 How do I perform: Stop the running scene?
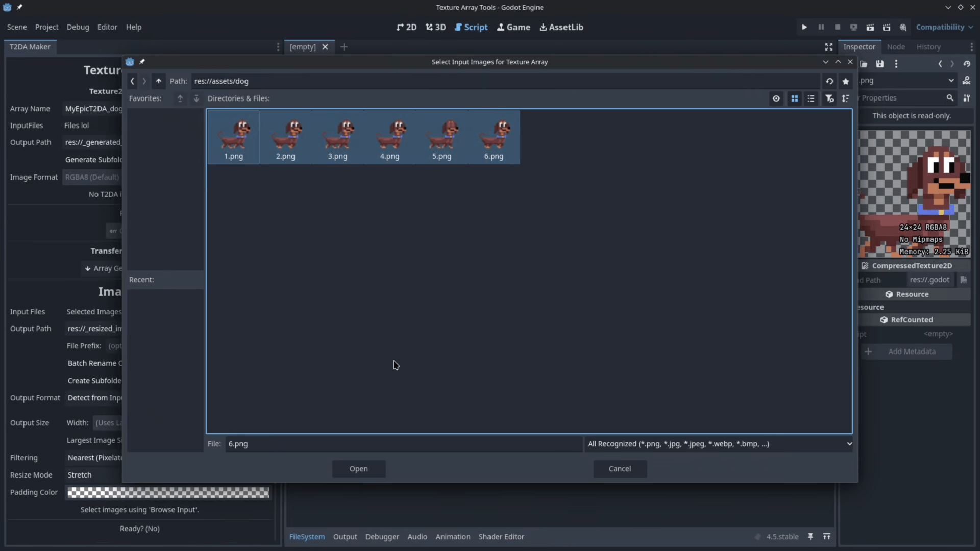837,27
